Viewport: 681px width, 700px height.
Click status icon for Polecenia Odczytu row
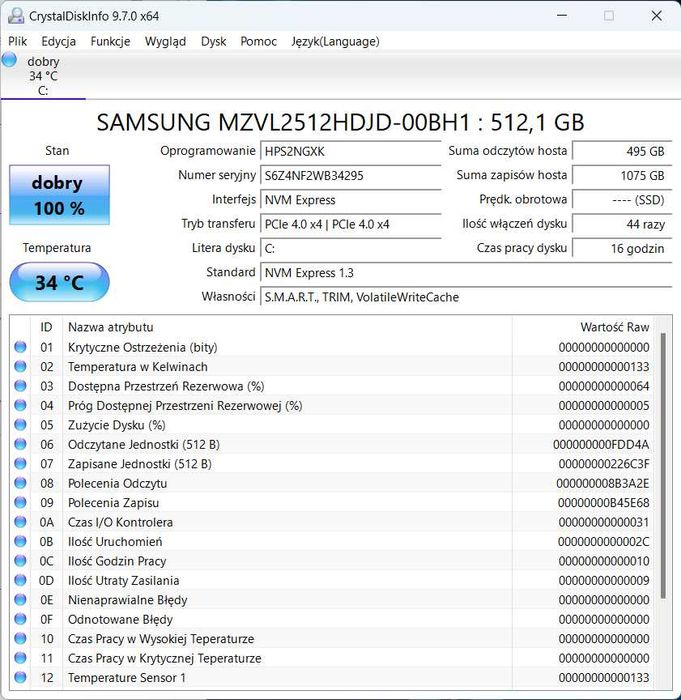pos(20,483)
